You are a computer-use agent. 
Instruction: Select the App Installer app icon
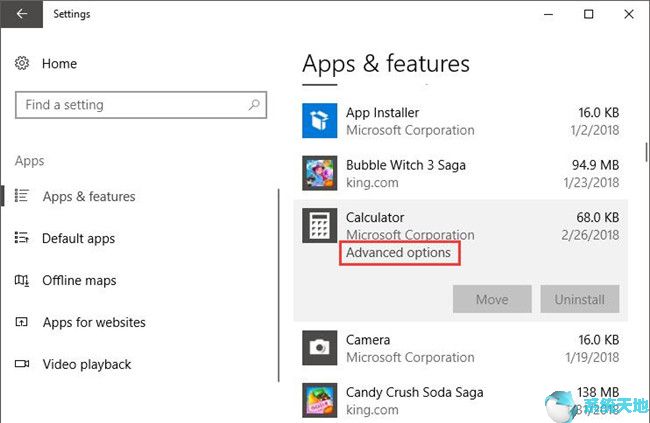pos(320,121)
